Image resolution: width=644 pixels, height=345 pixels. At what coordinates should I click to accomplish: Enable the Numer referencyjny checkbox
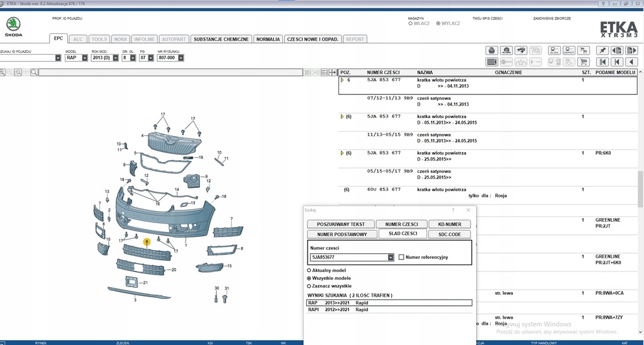coord(401,257)
